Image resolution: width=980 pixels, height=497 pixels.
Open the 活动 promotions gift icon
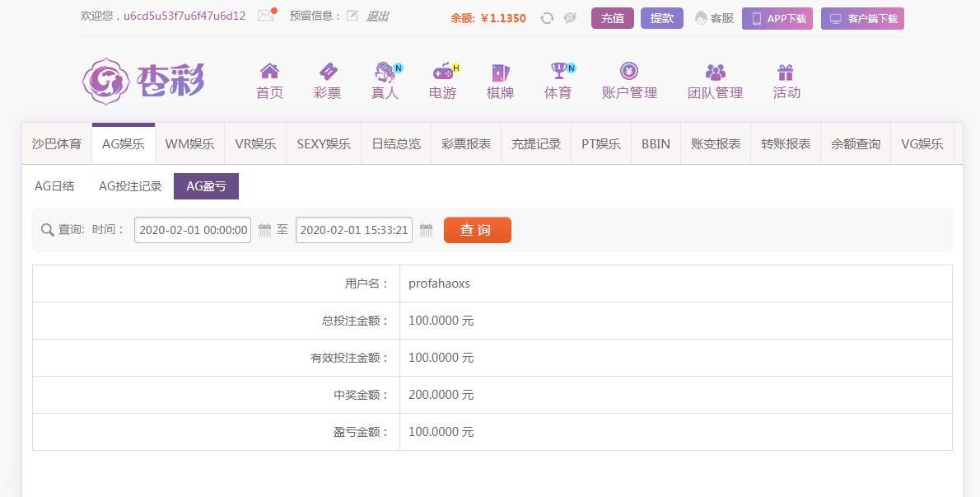[786, 81]
